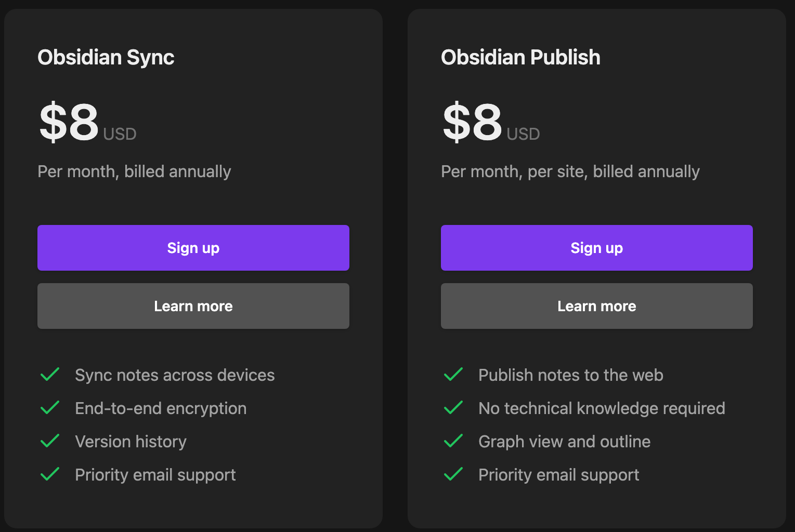Click the checkmark next to "End-to-end encryption"

[50, 407]
